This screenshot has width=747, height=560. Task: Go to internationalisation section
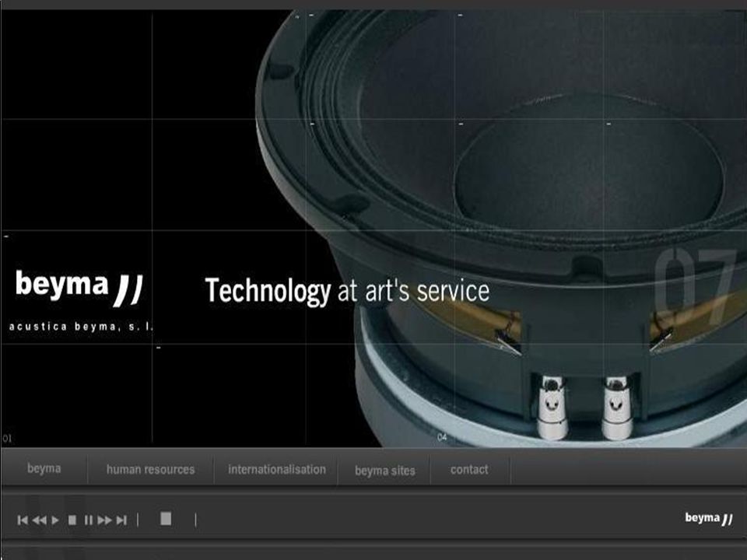point(277,470)
